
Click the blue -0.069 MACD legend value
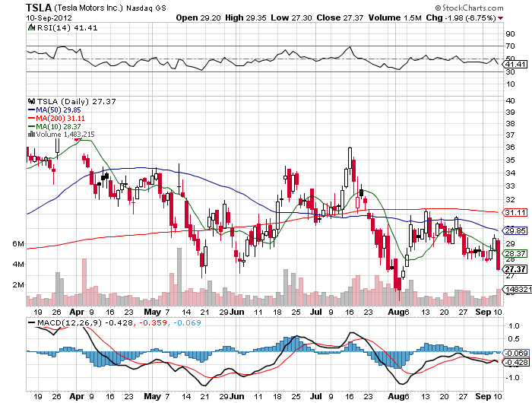click(x=187, y=322)
